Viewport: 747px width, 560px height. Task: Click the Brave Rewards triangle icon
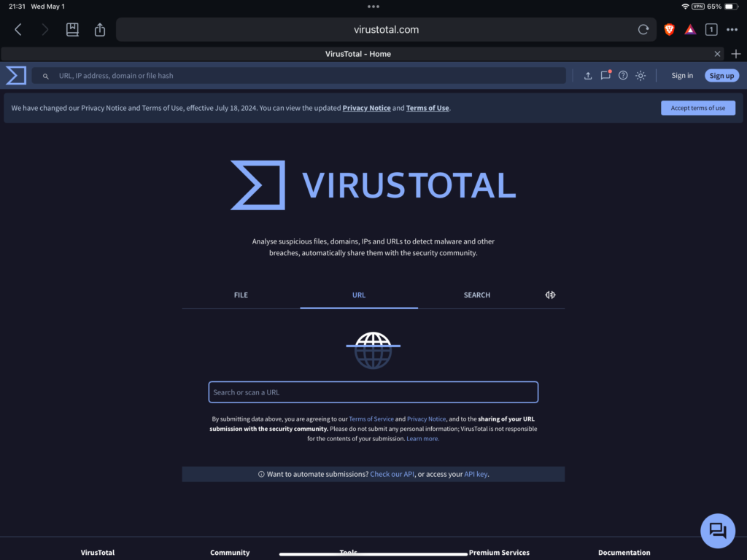tap(690, 30)
